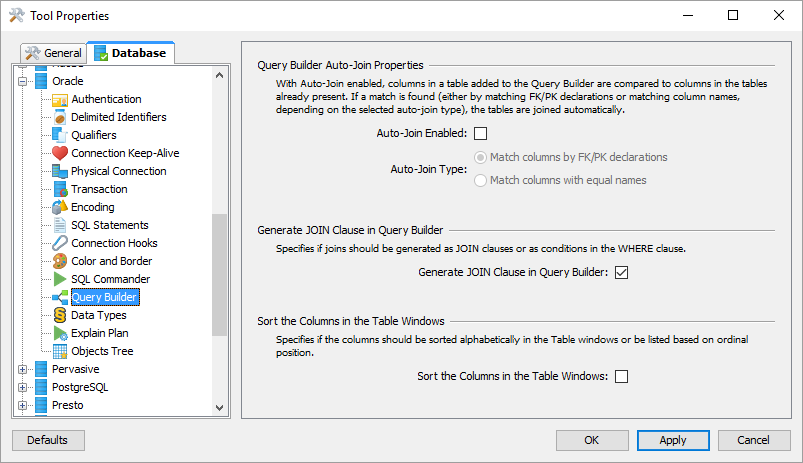Switch to the General tab
Screen dimensions: 803x463
point(53,53)
